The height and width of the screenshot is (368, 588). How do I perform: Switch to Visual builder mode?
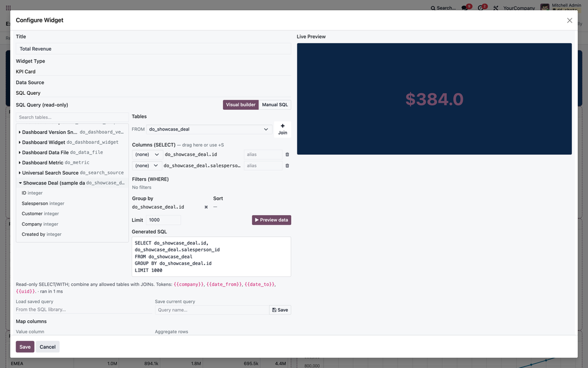pyautogui.click(x=241, y=105)
